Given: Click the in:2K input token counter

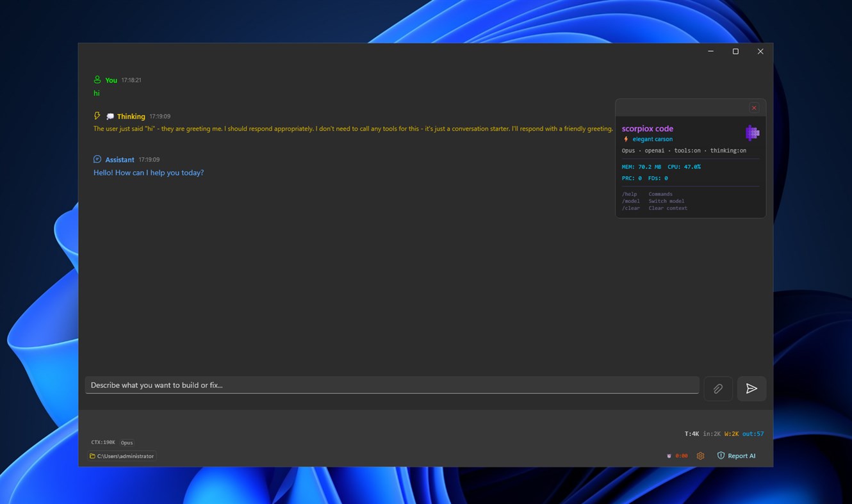Looking at the screenshot, I should coord(712,434).
